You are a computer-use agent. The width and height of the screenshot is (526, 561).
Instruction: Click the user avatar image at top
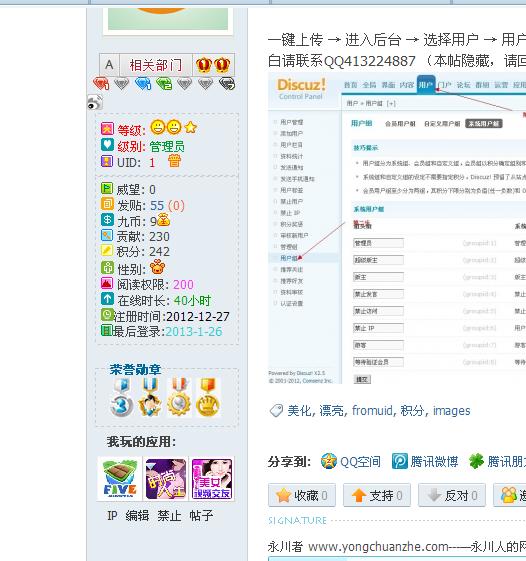pyautogui.click(x=168, y=19)
